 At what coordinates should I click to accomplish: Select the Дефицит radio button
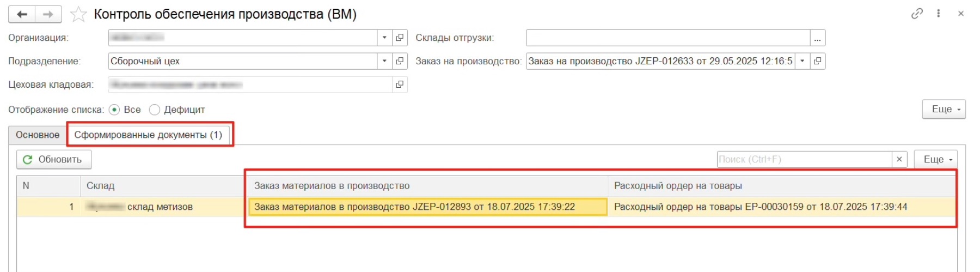pyautogui.click(x=155, y=110)
